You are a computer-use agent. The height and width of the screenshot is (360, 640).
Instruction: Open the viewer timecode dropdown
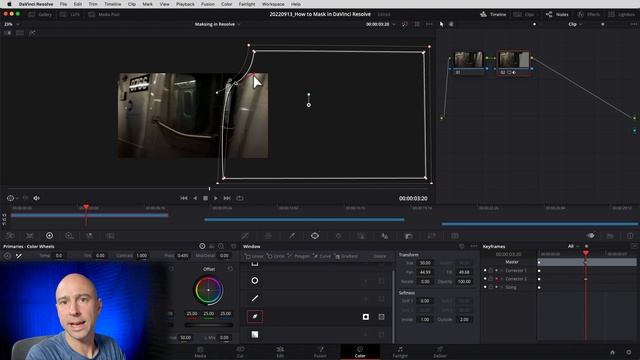pyautogui.click(x=380, y=24)
